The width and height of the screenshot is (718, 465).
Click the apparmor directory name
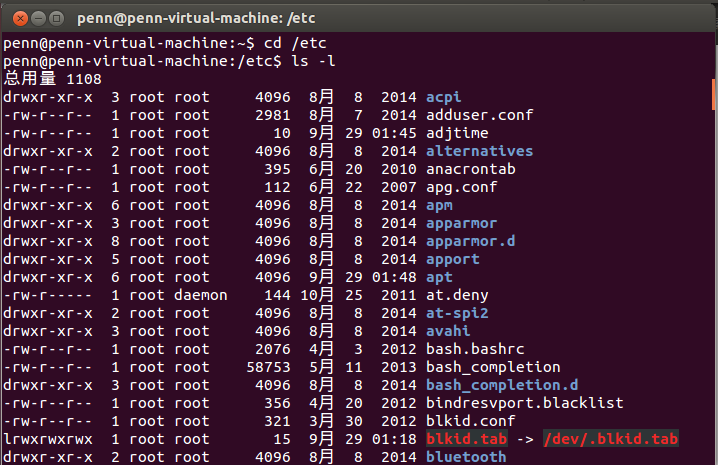[x=462, y=223]
